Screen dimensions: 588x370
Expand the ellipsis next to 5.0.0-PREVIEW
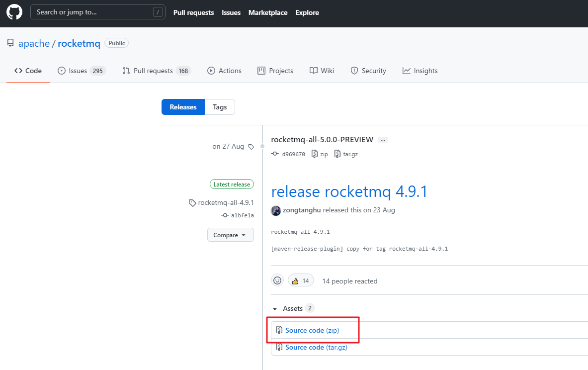click(x=383, y=140)
